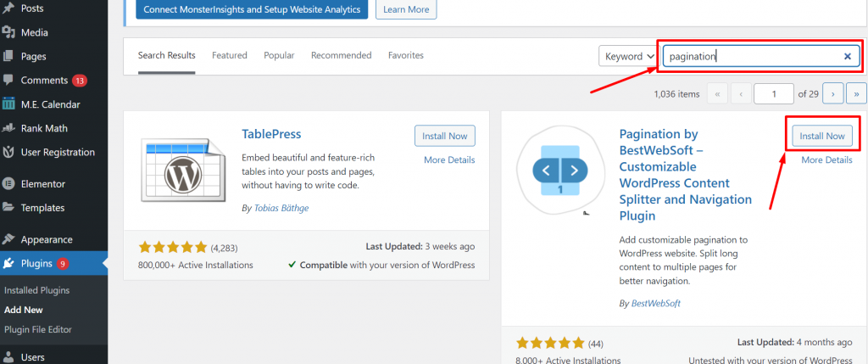Click the Users person icon
Image resolution: width=868 pixels, height=364 pixels.
click(8, 357)
